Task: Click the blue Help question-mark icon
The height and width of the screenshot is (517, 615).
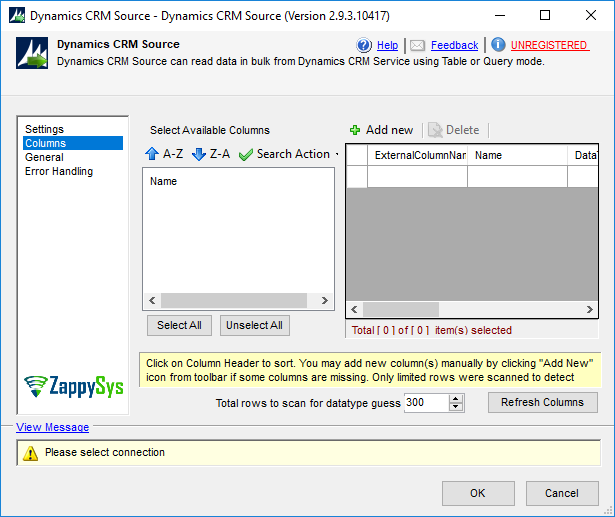Action: tap(364, 45)
